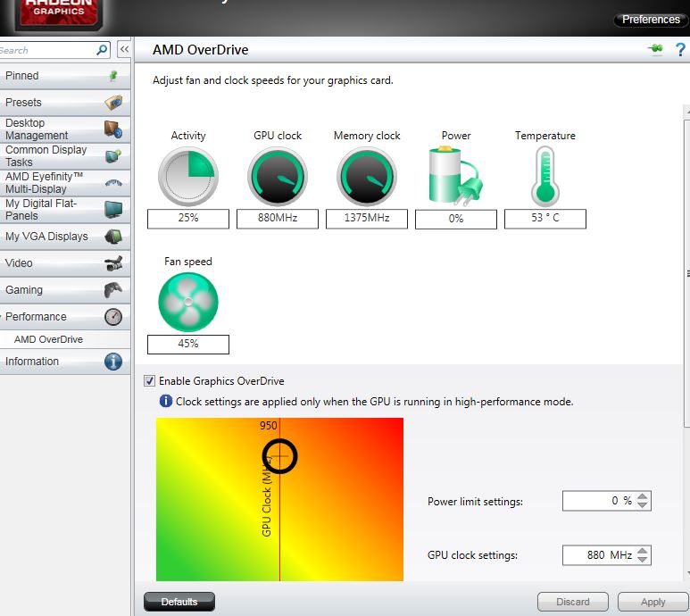The width and height of the screenshot is (690, 616).
Task: Click the 45% fan speed readout
Action: click(x=188, y=344)
